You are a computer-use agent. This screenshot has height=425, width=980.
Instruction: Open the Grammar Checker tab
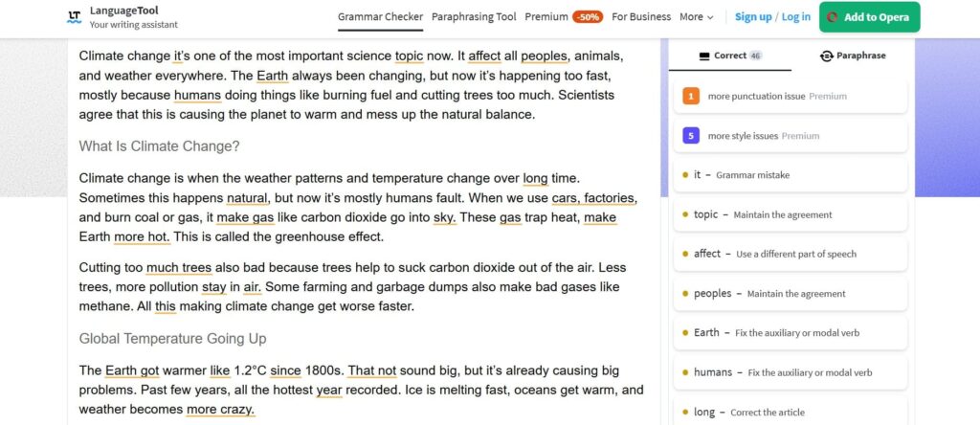click(380, 17)
